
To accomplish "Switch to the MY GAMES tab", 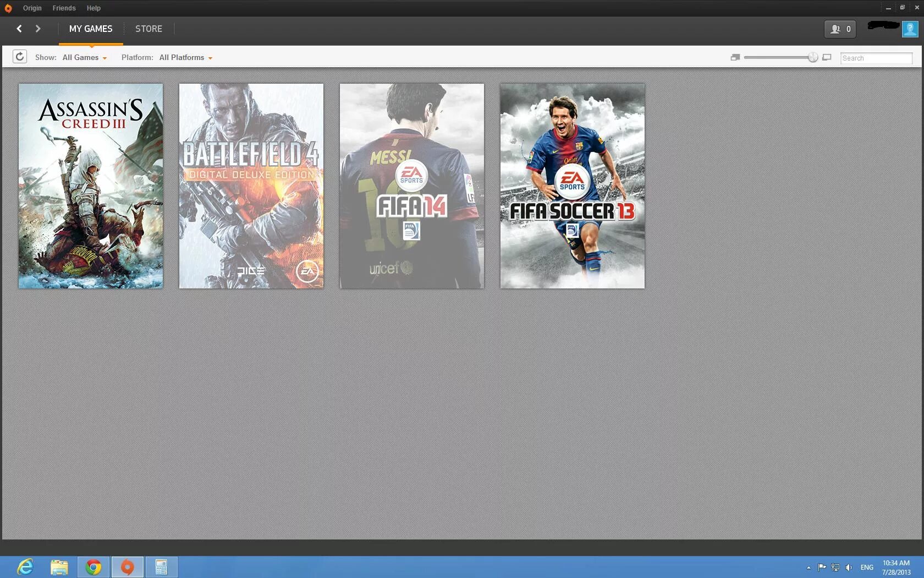I will [x=91, y=29].
